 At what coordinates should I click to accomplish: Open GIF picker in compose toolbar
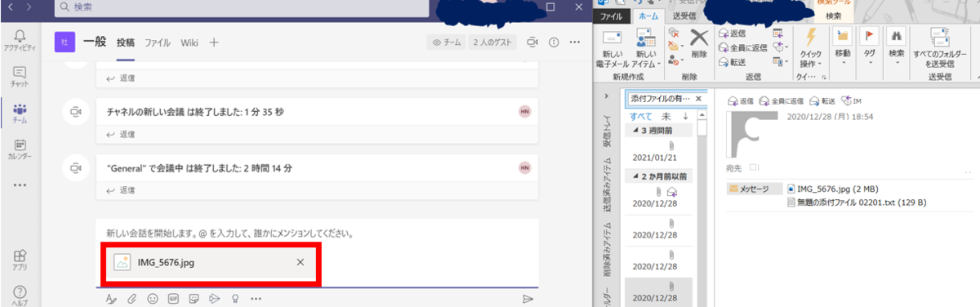[x=173, y=299]
